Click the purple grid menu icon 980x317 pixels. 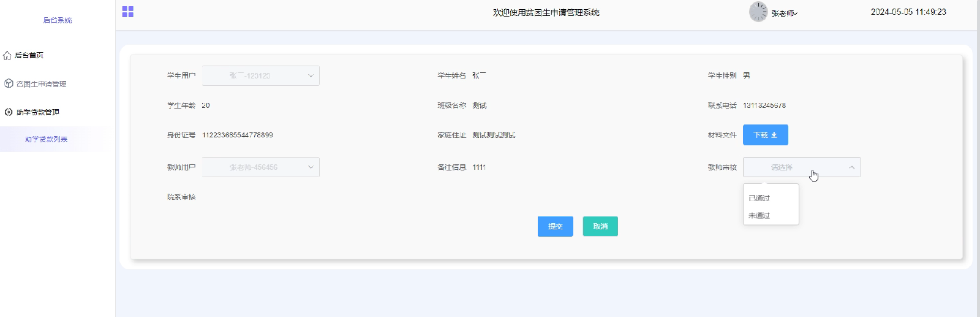coord(127,12)
